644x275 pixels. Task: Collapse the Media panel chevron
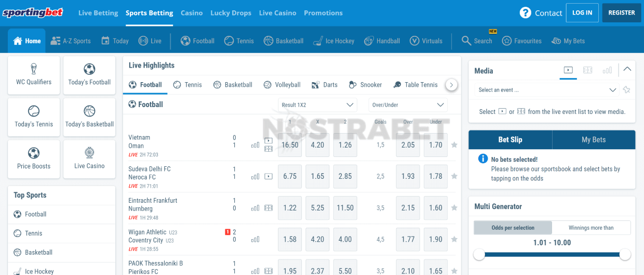pyautogui.click(x=627, y=69)
